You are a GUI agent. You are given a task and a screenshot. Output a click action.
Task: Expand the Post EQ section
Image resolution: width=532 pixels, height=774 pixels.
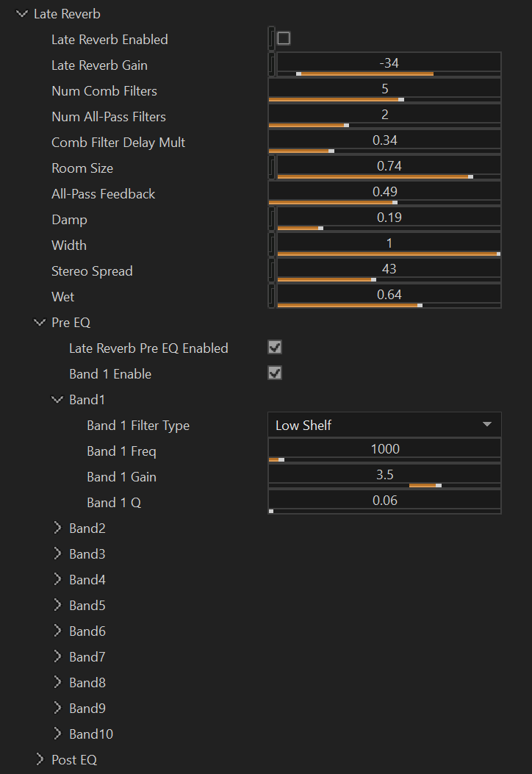click(41, 759)
